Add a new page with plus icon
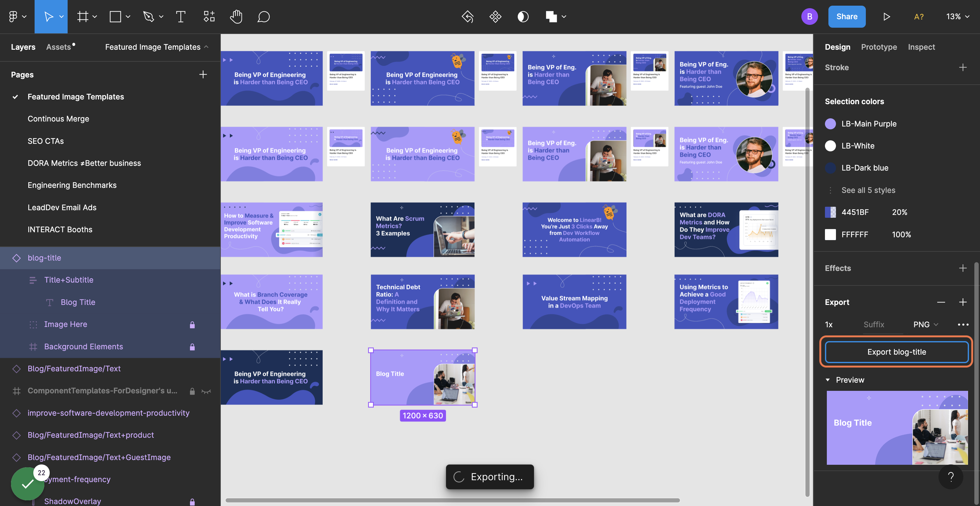 pyautogui.click(x=203, y=74)
